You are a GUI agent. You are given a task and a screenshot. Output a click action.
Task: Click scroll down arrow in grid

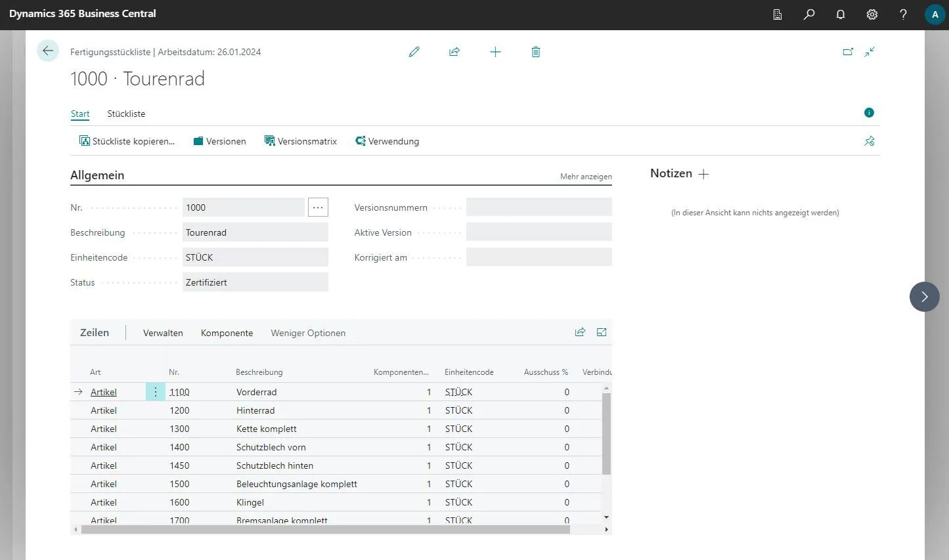click(606, 518)
